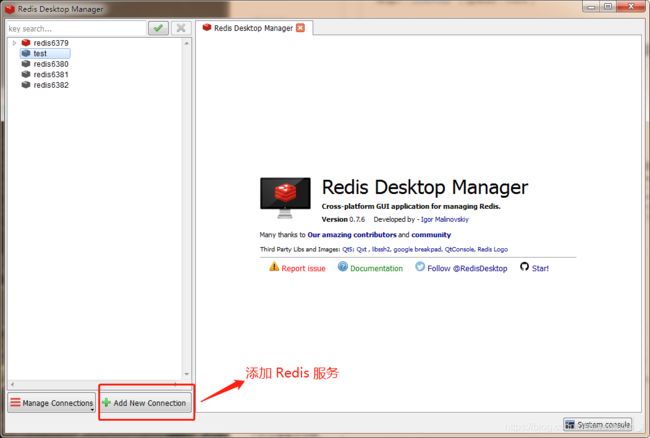The width and height of the screenshot is (650, 438).
Task: Expand the redis6379 connection tree
Action: (x=14, y=43)
